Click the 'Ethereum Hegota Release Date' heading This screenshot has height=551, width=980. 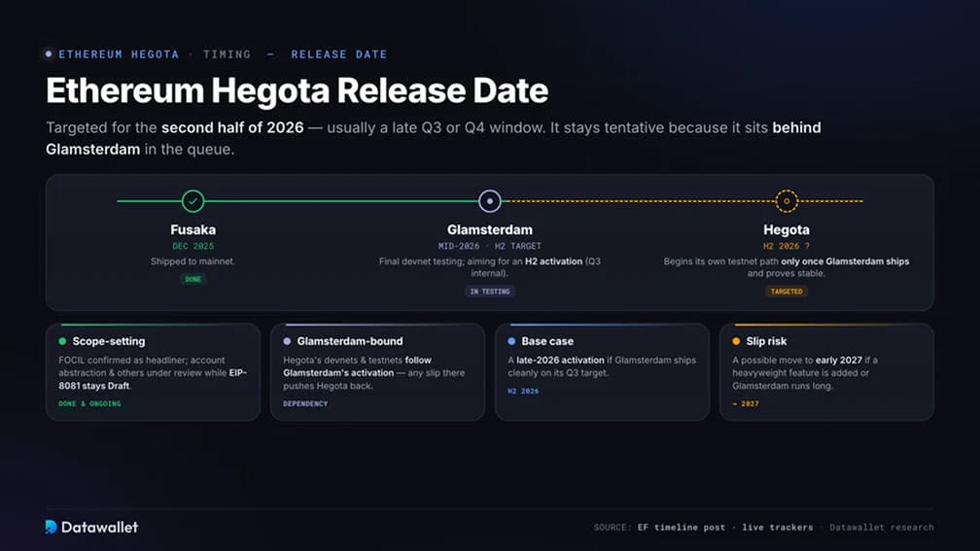(x=297, y=90)
